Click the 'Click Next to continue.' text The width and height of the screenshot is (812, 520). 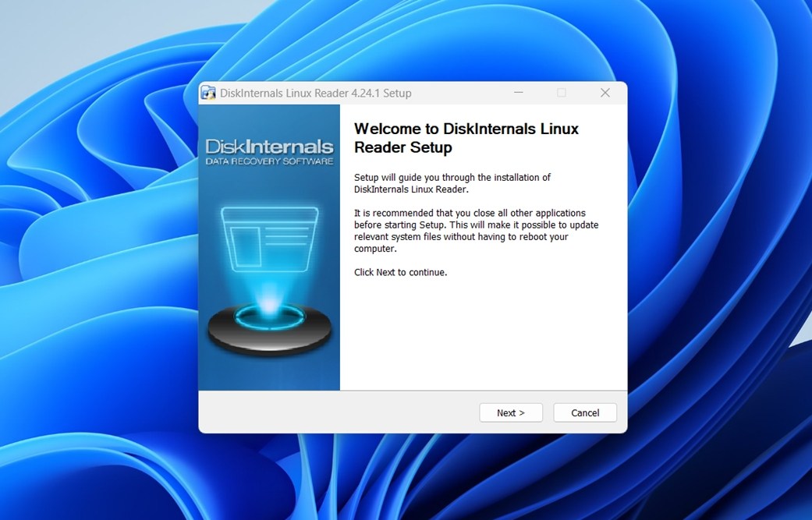(399, 272)
